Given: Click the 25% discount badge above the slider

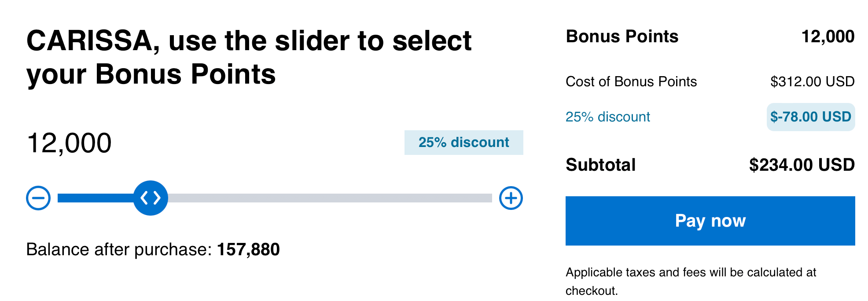Looking at the screenshot, I should [463, 143].
